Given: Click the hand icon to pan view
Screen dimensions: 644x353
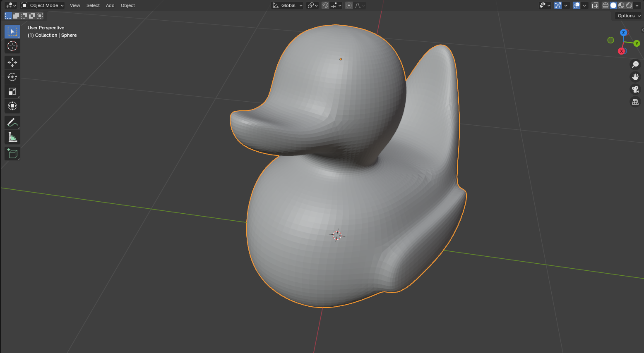Looking at the screenshot, I should click(635, 77).
